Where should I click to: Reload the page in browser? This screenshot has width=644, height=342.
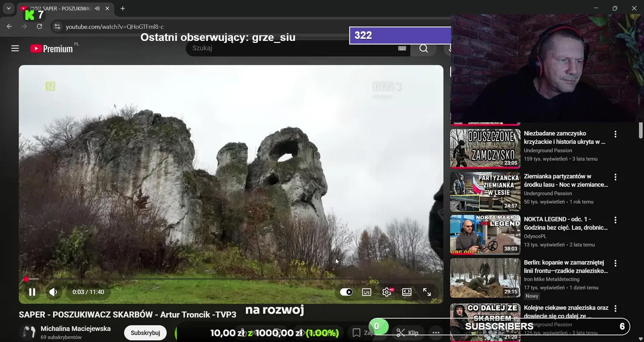[39, 27]
